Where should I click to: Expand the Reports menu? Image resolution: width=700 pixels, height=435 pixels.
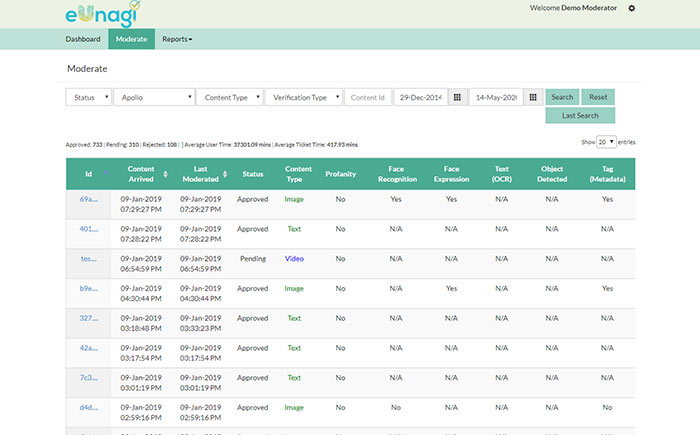(x=177, y=39)
